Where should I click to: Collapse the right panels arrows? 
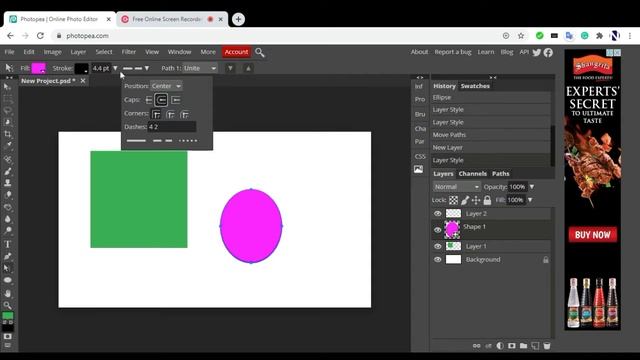[493, 77]
